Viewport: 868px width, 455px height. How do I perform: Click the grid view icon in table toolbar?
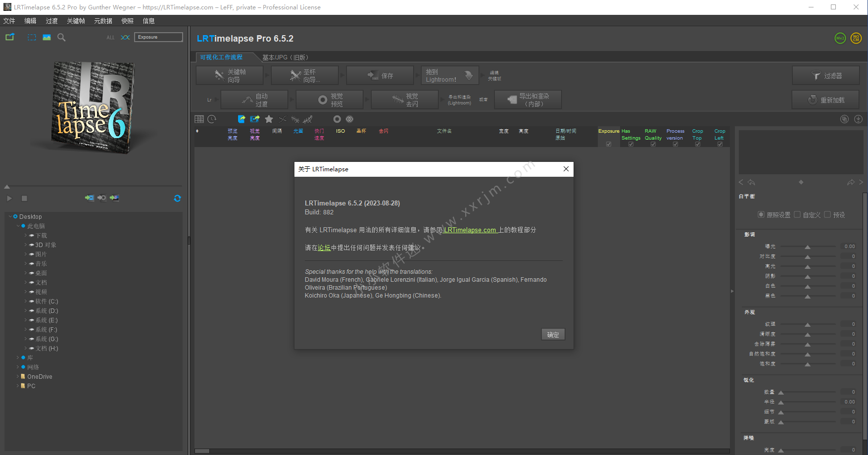(x=199, y=119)
